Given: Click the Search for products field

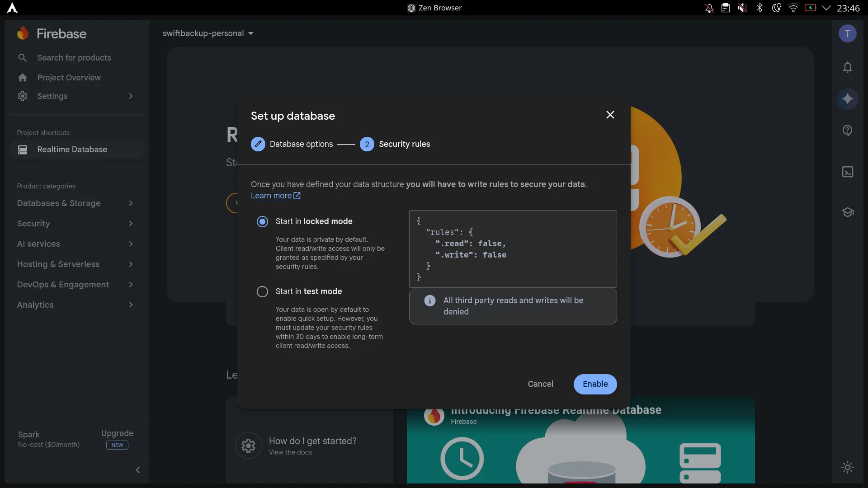Looking at the screenshot, I should (x=74, y=58).
